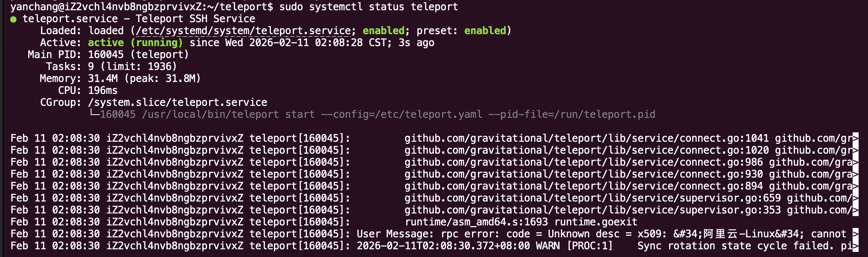Click the green "enabled" text after the unit path
868x257 pixels.
[383, 31]
